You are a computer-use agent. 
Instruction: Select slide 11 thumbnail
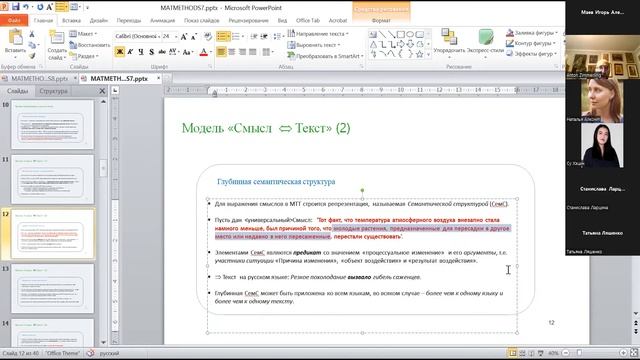(x=52, y=179)
